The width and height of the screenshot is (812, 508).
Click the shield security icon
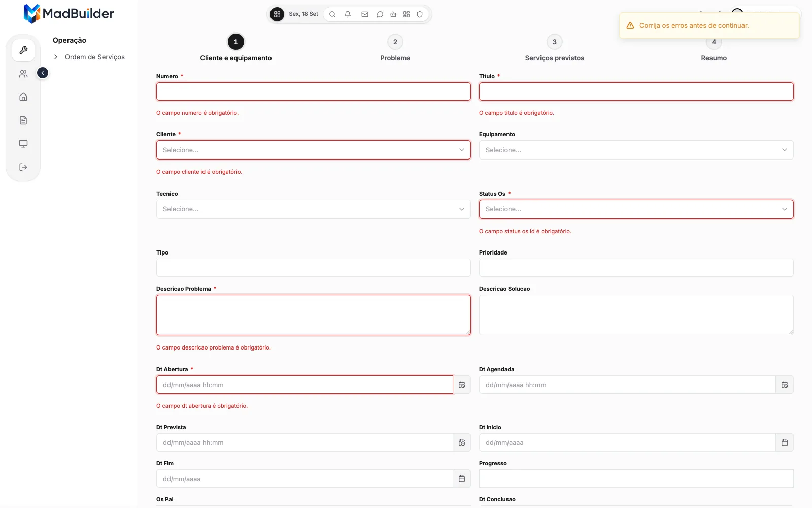pos(420,14)
